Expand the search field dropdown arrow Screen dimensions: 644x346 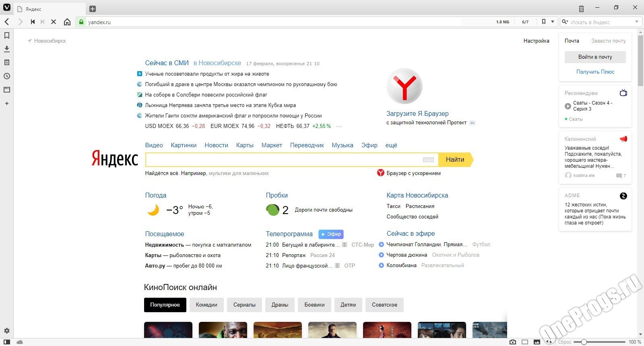pyautogui.click(x=637, y=22)
